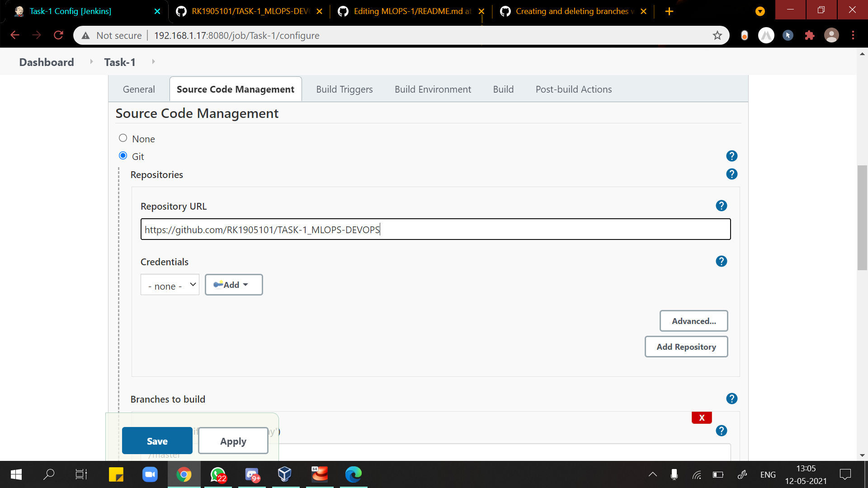Open help icon below the red X button

pyautogui.click(x=721, y=431)
